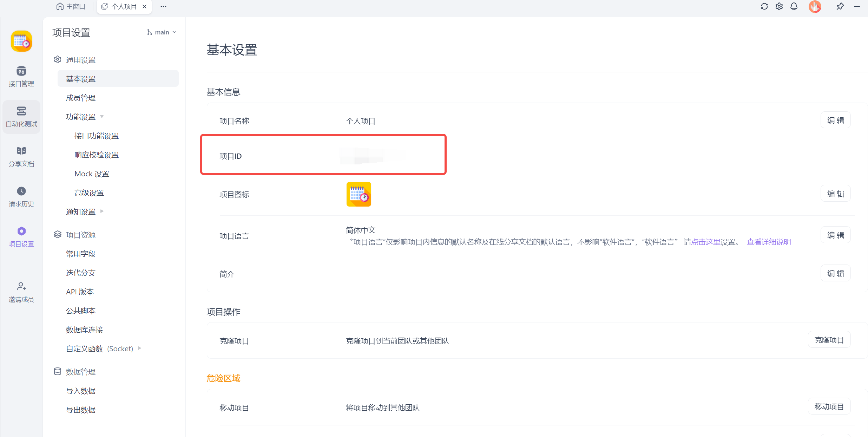Viewport: 868px width, 437px height.
Task: Expand the 通知设置 tree group
Action: click(x=102, y=211)
